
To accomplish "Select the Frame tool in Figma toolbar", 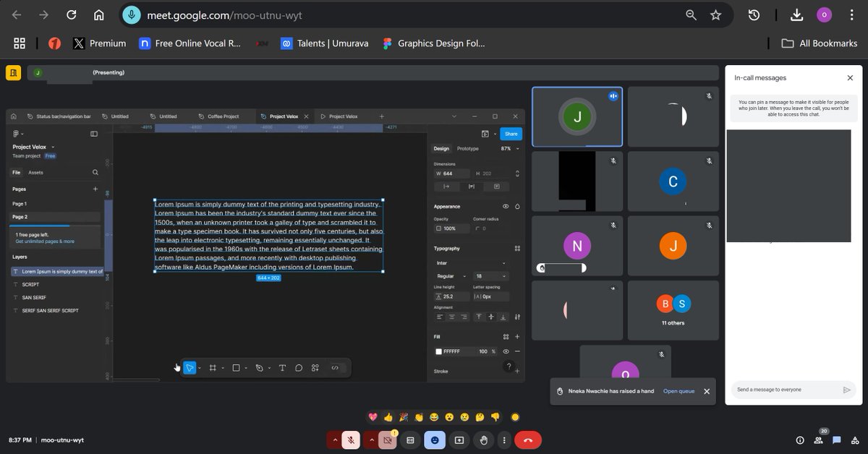I will (x=213, y=368).
